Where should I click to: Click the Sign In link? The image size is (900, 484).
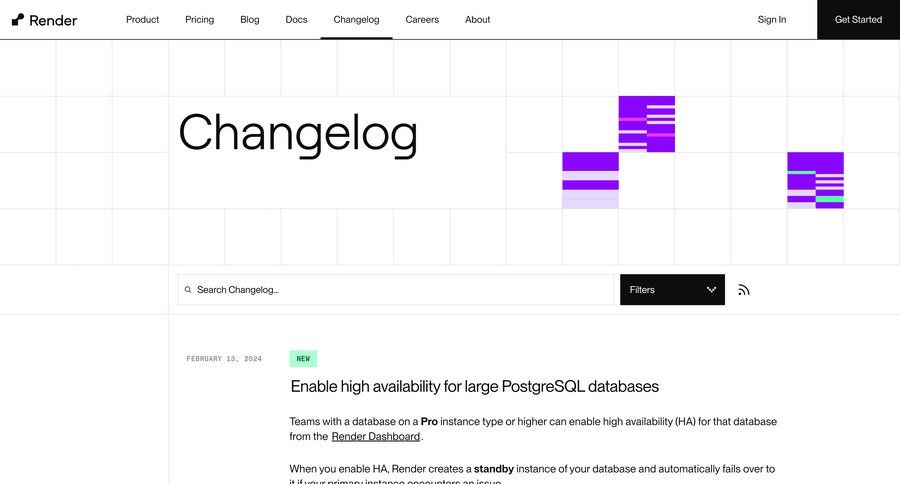pyautogui.click(x=771, y=19)
